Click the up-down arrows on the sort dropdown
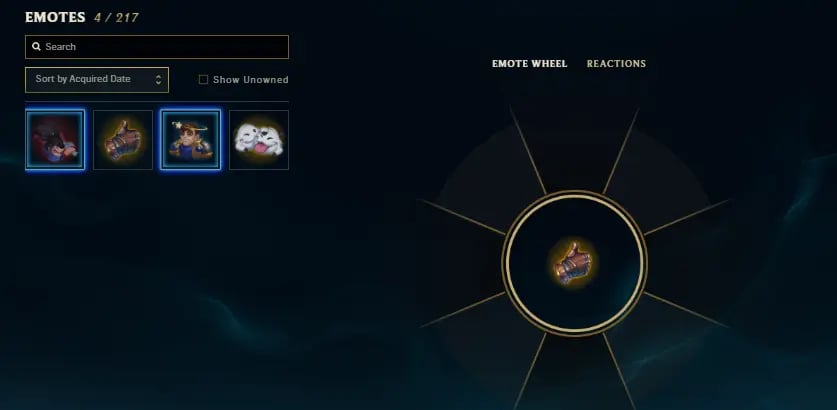The width and height of the screenshot is (837, 410). 158,80
